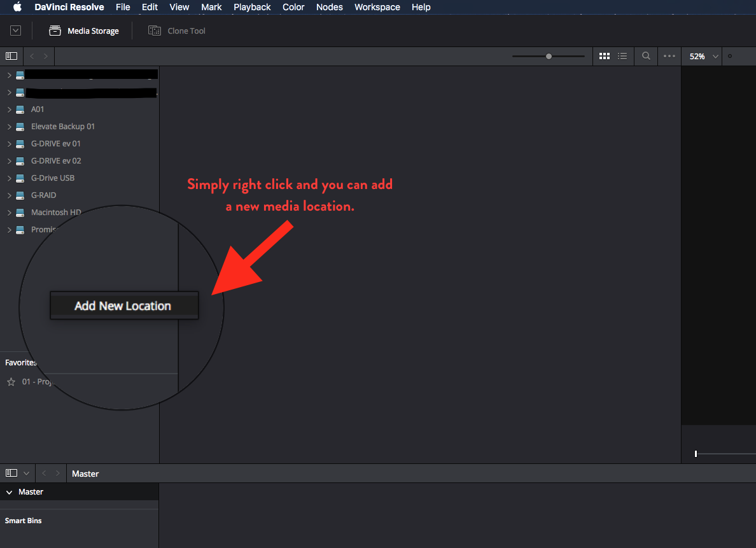Switch to thumbnail grid view
The height and width of the screenshot is (548, 756).
tap(604, 56)
